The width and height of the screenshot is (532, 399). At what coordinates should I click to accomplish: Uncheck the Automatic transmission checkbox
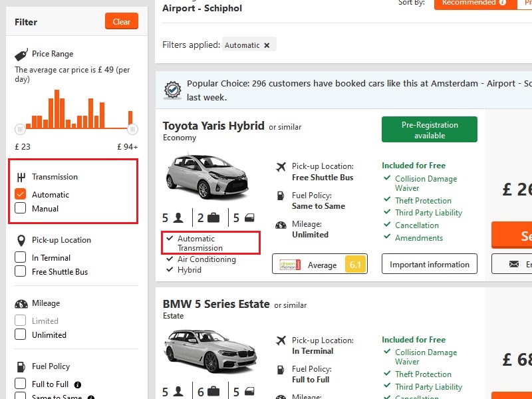pyautogui.click(x=21, y=194)
